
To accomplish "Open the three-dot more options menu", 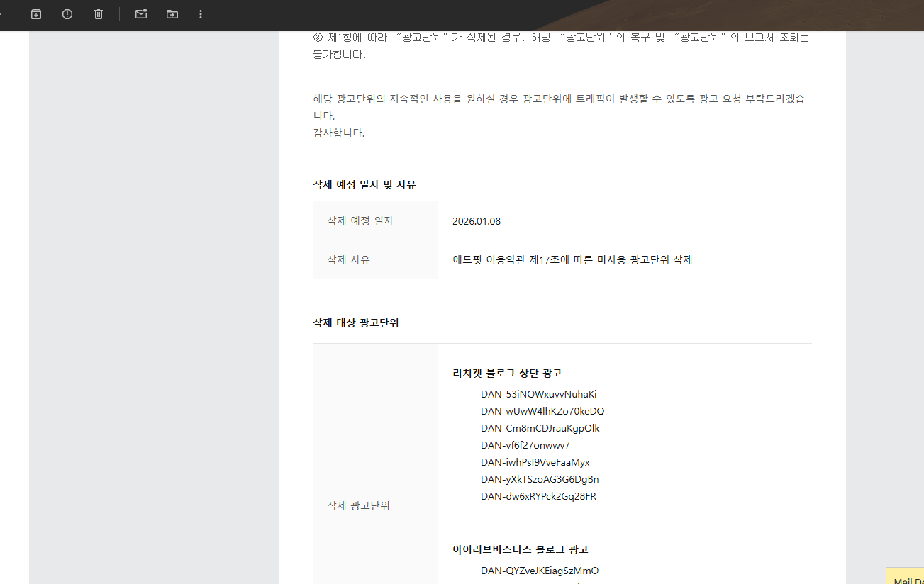I will click(201, 14).
